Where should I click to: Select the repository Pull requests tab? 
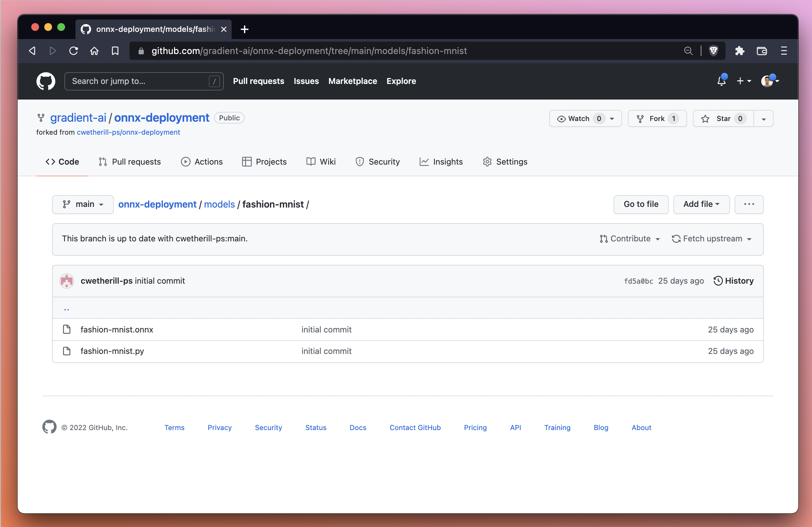130,162
